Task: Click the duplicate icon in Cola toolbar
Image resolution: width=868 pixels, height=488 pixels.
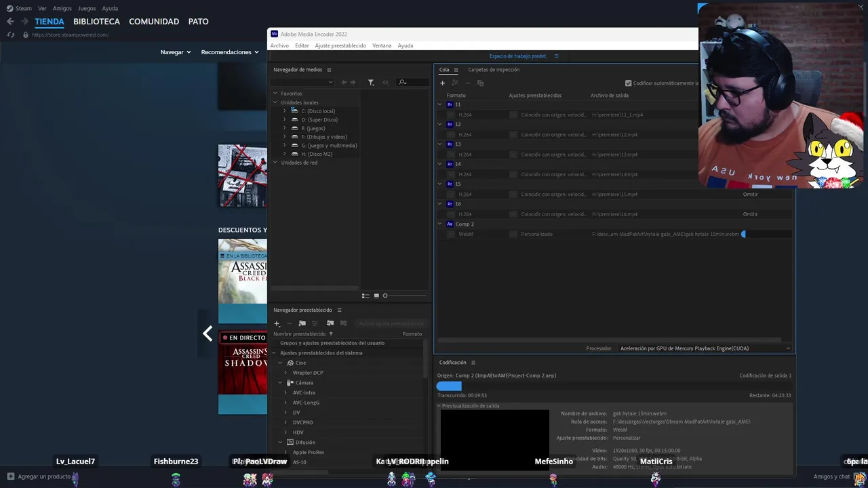Action: pos(480,83)
